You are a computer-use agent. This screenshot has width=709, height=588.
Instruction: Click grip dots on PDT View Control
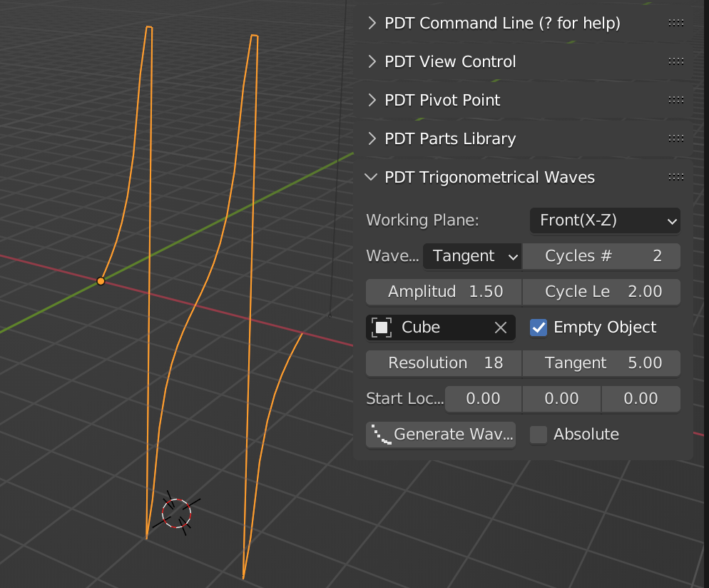675,62
